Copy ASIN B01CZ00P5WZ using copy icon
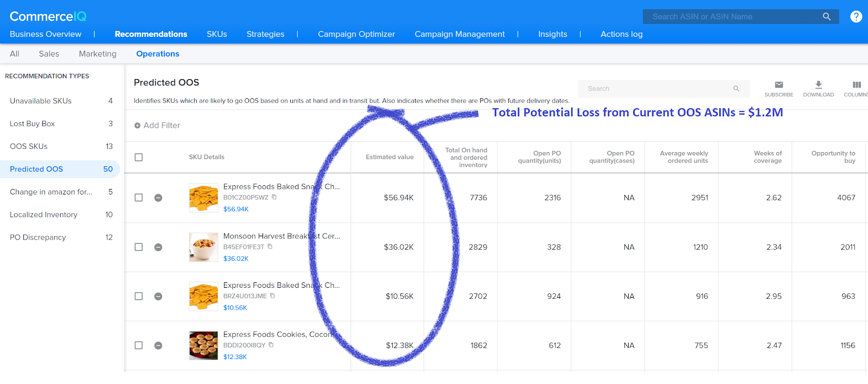Image resolution: width=868 pixels, height=384 pixels. 274,197
